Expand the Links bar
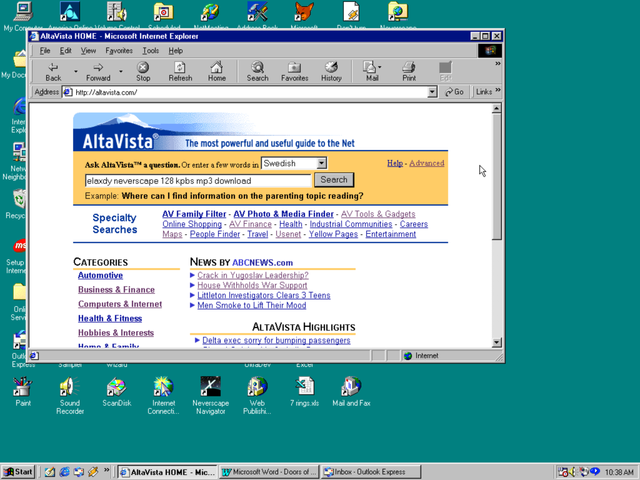Viewport: 640px width, 480px height. 498,91
